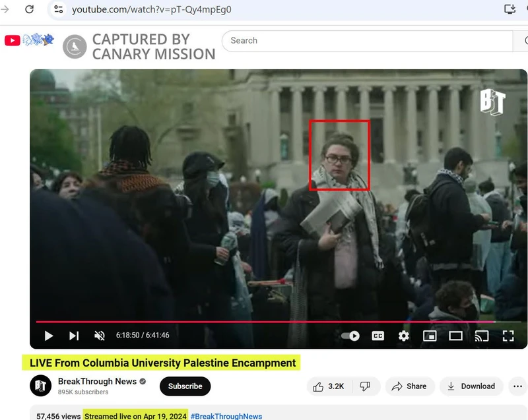Viewport: 528px width, 420px height.
Task: Play the video with the play button
Action: 48,336
